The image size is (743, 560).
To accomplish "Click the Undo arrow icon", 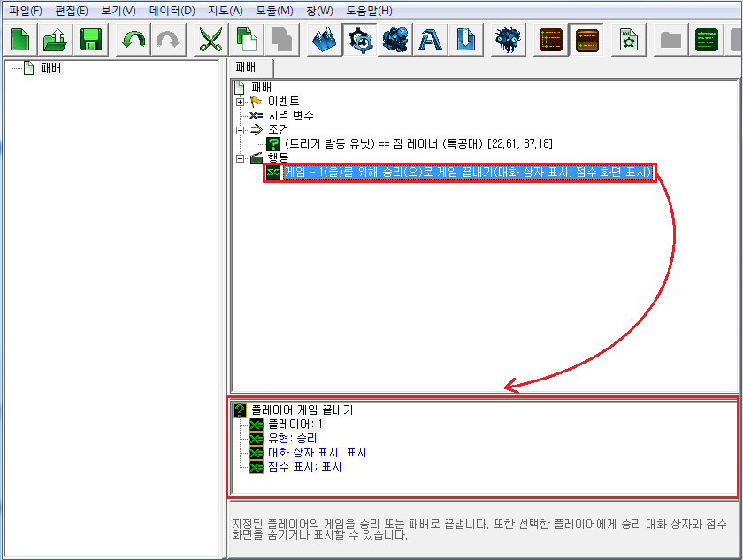I will coord(134,39).
